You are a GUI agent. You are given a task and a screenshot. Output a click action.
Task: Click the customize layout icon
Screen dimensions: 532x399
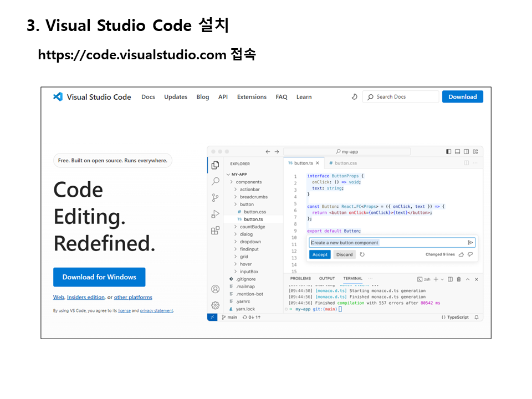point(475,152)
